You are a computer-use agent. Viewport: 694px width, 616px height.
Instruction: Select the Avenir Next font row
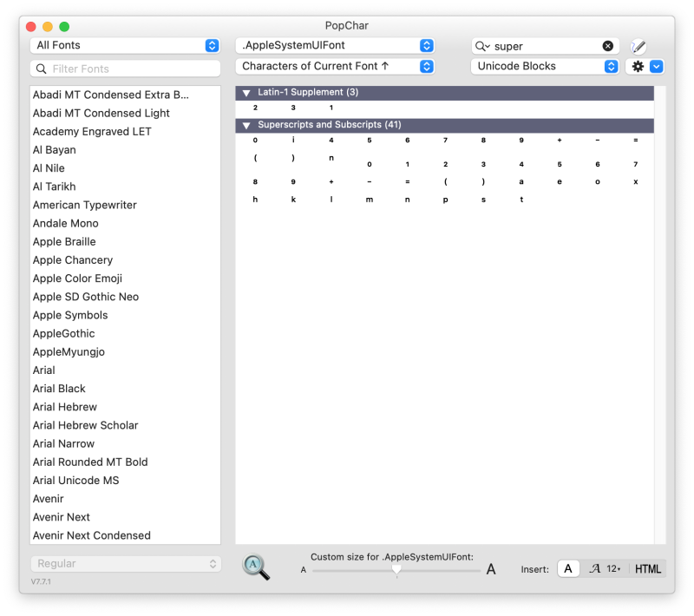[x=126, y=517]
